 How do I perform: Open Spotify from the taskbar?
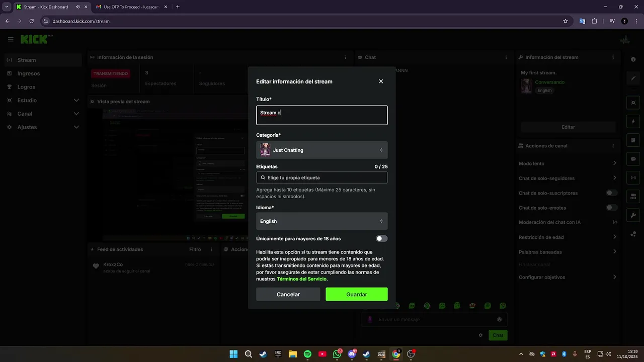coord(307,354)
